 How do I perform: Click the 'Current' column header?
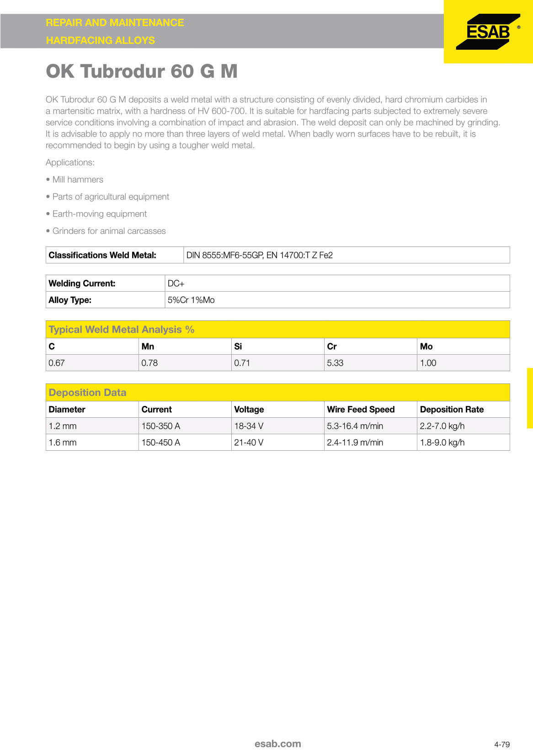point(185,410)
